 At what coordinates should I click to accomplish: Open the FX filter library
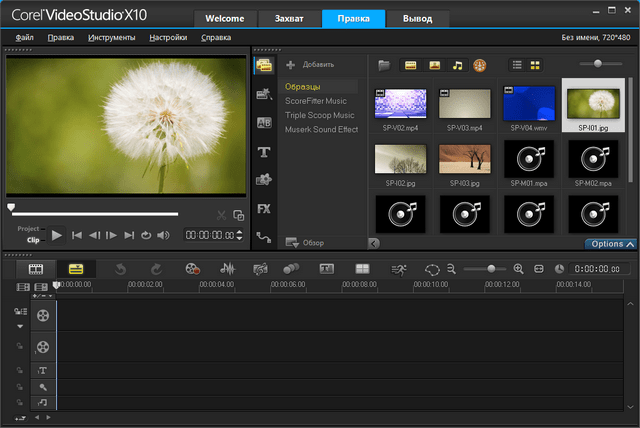click(264, 208)
